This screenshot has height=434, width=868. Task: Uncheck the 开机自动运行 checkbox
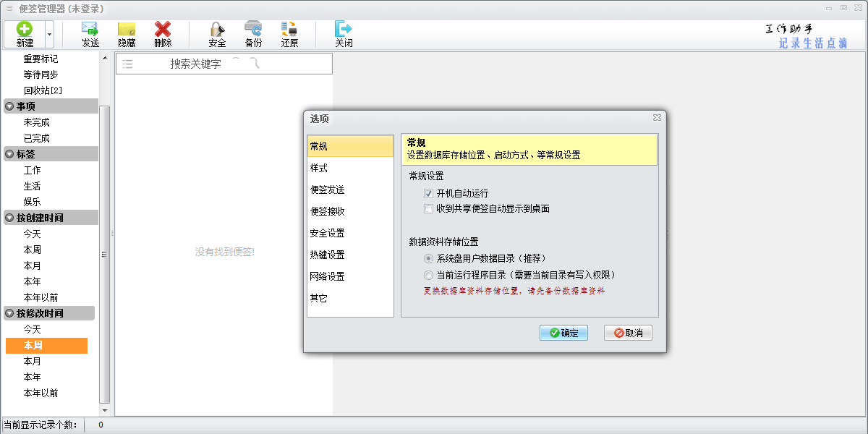(429, 193)
